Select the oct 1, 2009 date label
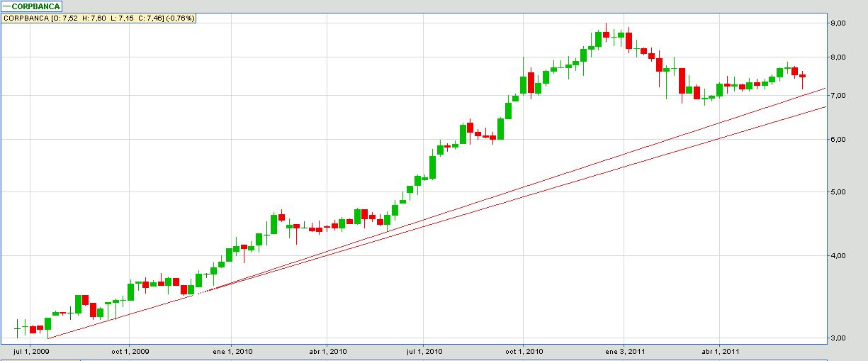Viewport: 868px width, 361px height. coord(131,351)
